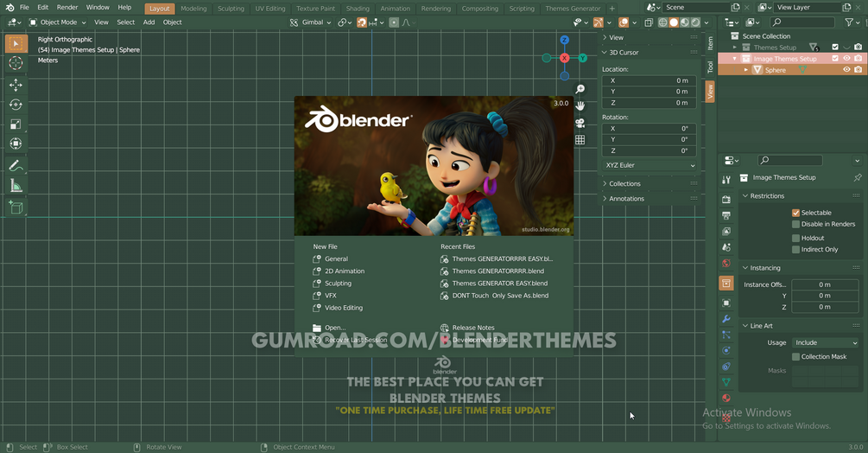Open the Object Data green triangle tab
Image resolution: width=868 pixels, height=453 pixels.
tap(726, 382)
